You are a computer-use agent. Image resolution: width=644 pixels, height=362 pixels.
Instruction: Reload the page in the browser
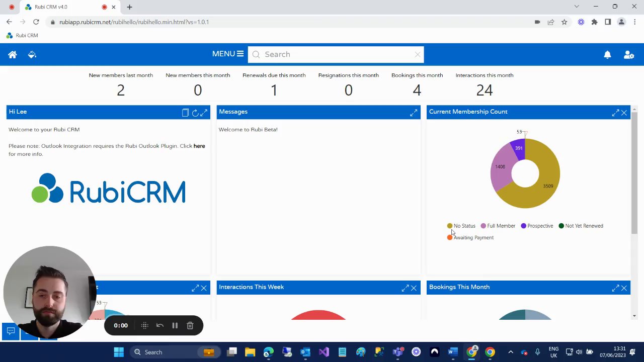click(x=36, y=22)
